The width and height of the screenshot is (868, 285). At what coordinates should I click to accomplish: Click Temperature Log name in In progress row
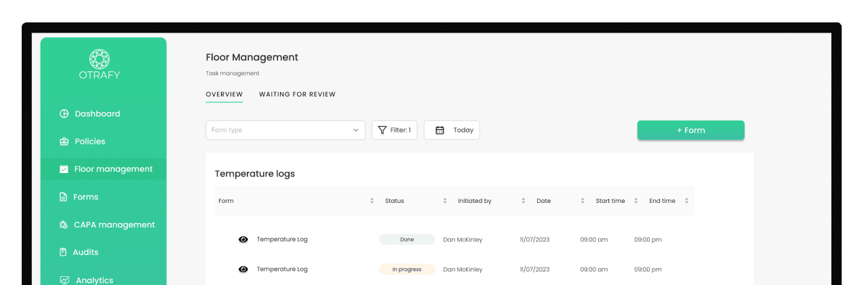[x=282, y=269]
